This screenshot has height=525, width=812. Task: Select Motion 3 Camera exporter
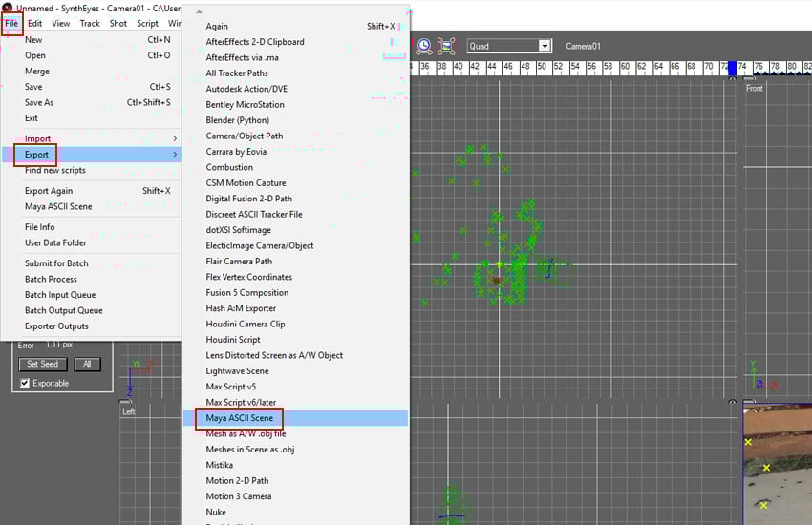coord(296,496)
